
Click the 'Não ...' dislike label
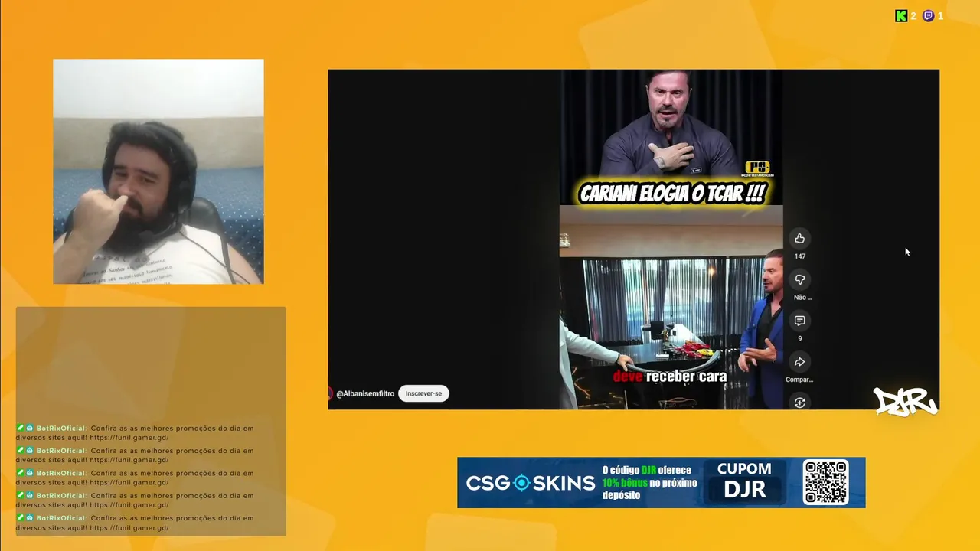(802, 297)
